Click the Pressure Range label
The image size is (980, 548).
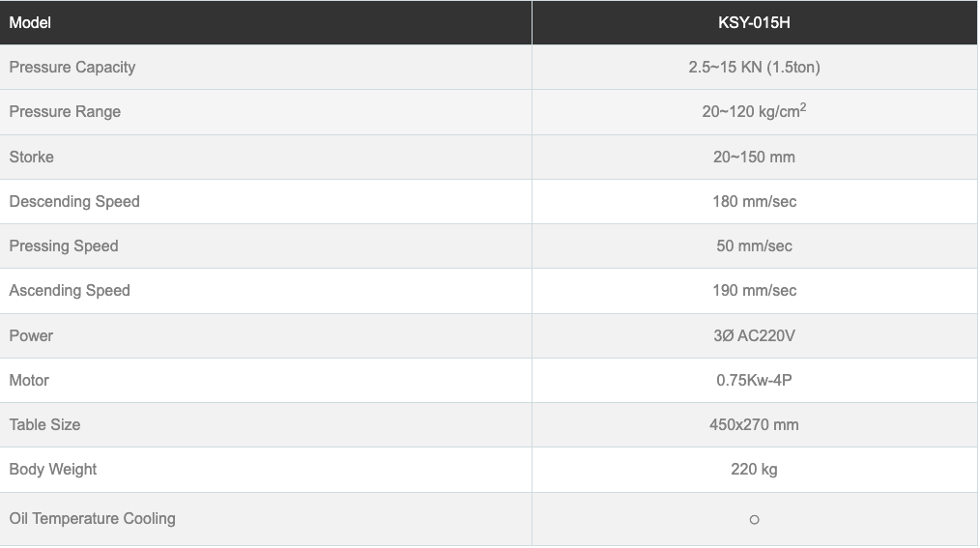coord(65,111)
